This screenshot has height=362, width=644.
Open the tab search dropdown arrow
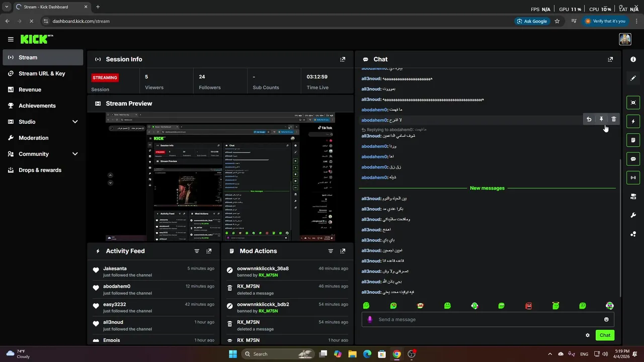tap(7, 7)
